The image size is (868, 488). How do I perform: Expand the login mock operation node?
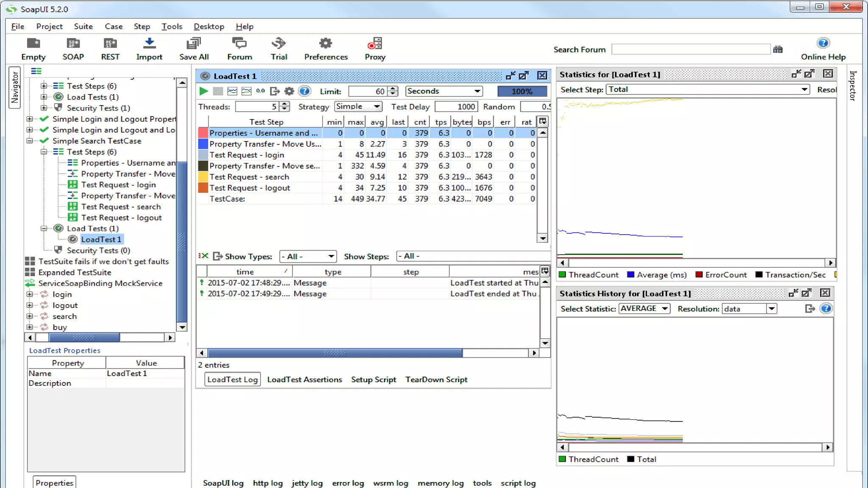click(30, 294)
